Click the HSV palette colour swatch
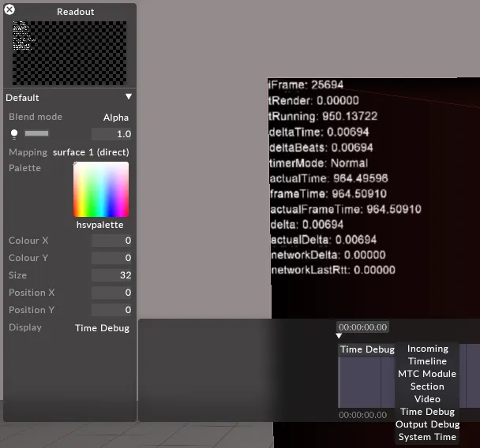This screenshot has height=448, width=480. pos(100,189)
